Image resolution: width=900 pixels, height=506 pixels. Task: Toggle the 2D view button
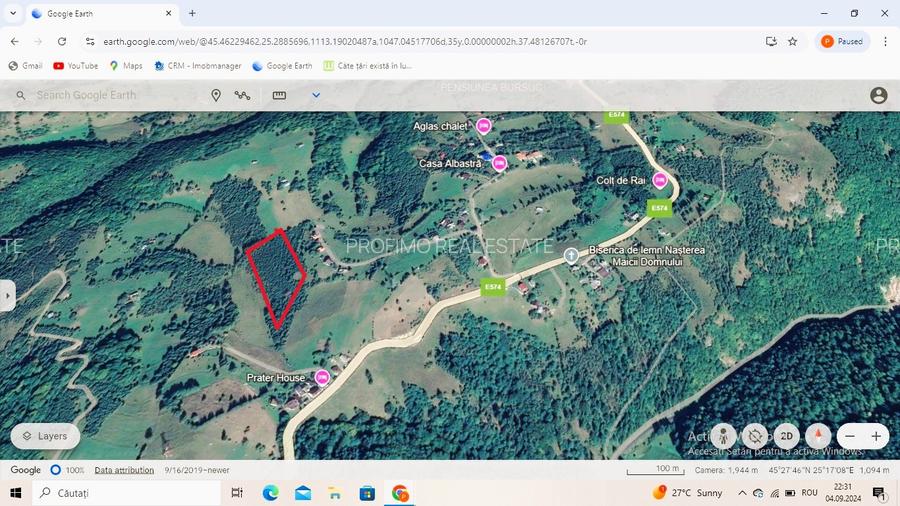tap(787, 436)
